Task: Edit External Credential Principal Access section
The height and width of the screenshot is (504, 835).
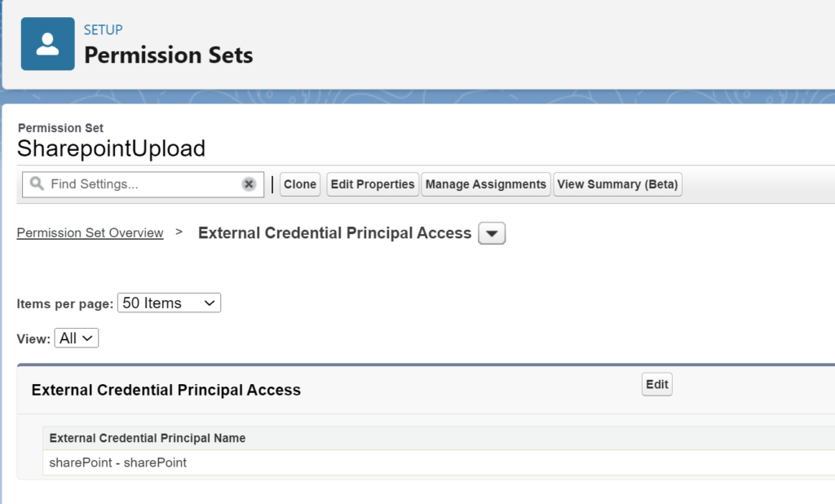Action: 656,384
